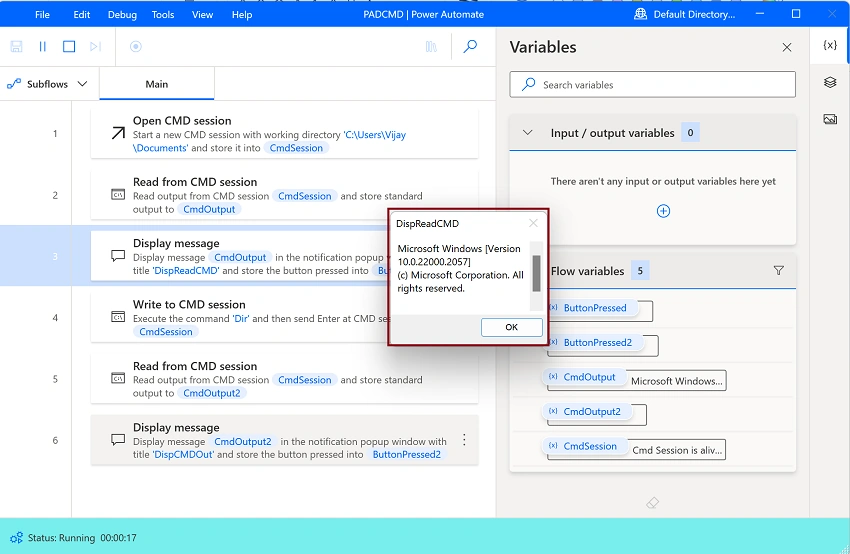Screen dimensions: 850x554
Task: Pause the running flow
Action: click(43, 47)
